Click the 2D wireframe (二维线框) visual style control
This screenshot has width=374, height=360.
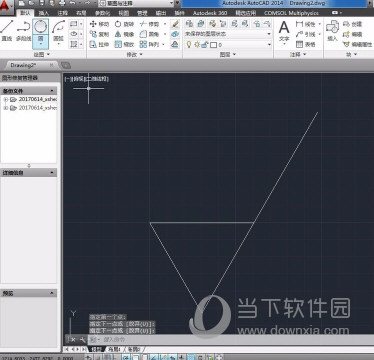coord(96,79)
